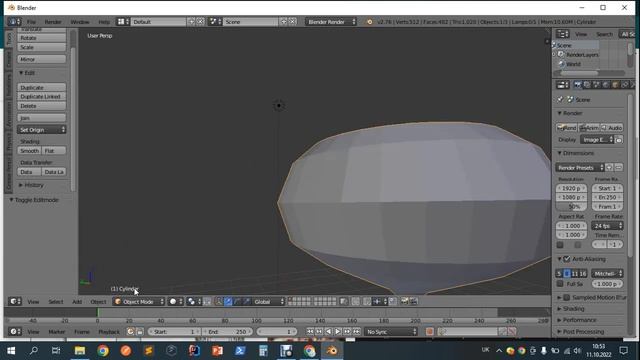640x360 pixels.
Task: Click the screen layout browse icon
Action: (x=123, y=22)
